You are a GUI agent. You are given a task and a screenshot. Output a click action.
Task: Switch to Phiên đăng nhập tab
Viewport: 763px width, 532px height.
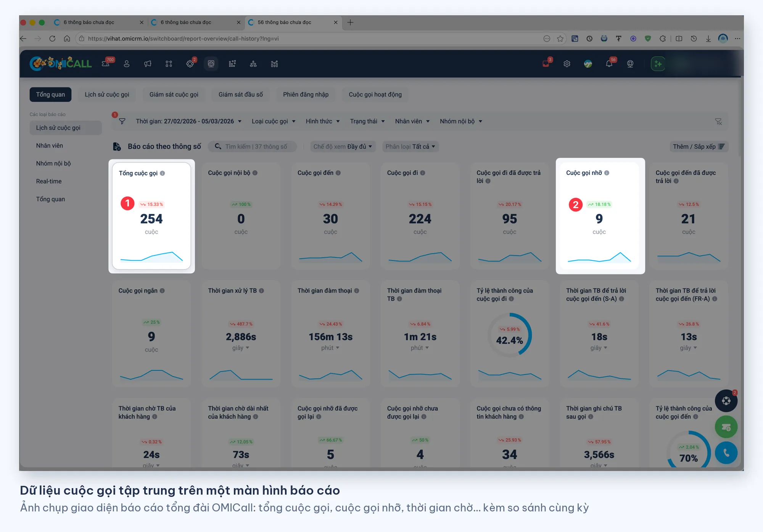point(306,95)
